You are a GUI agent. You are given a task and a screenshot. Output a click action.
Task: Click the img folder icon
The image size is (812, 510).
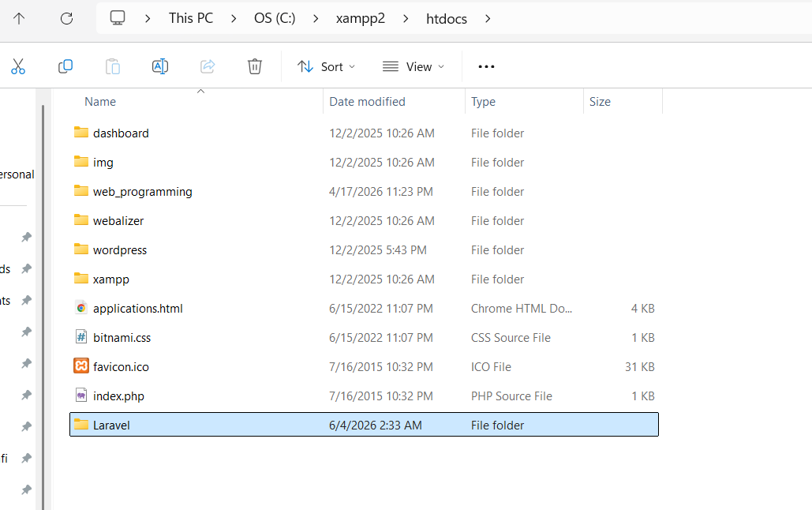click(x=80, y=161)
